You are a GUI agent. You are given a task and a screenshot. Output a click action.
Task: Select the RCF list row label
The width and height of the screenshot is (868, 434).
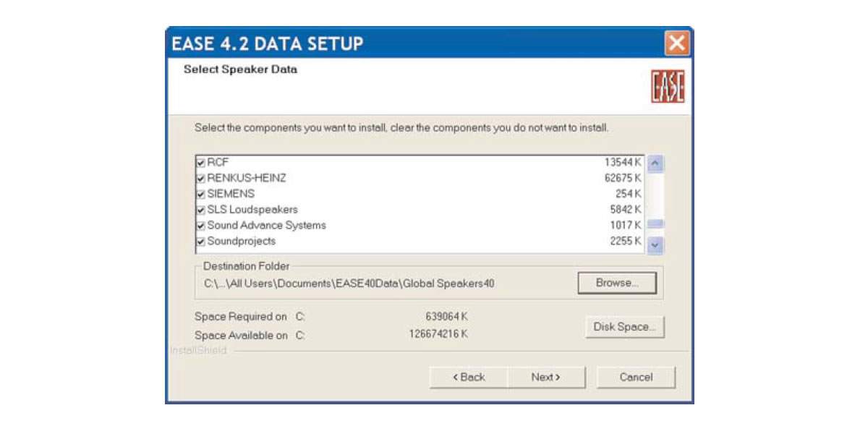[218, 163]
